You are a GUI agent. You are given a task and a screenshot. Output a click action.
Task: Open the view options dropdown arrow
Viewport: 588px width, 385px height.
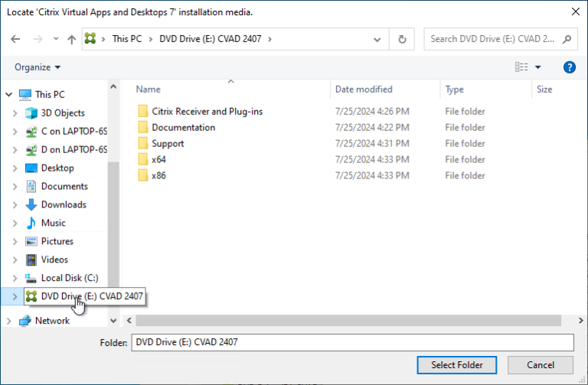[538, 67]
